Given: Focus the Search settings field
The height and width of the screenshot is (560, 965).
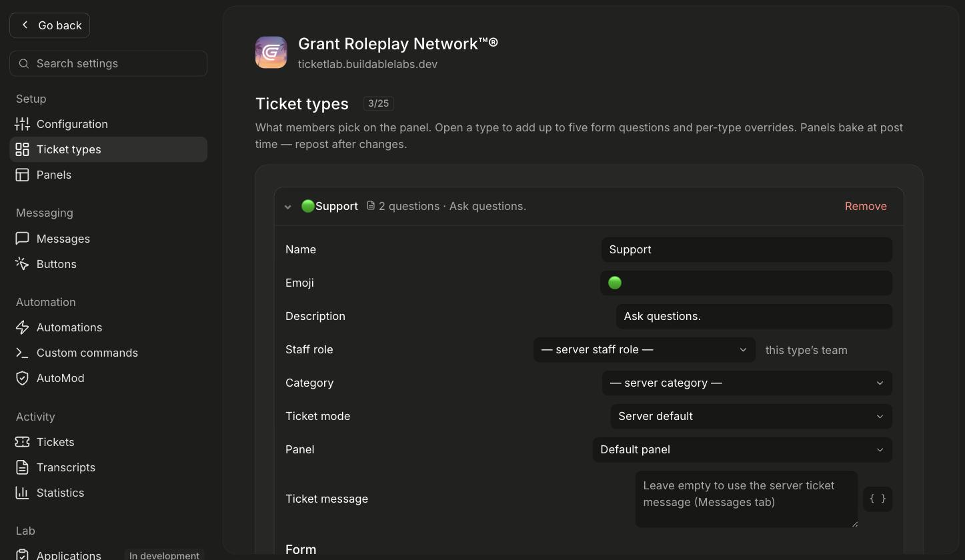Looking at the screenshot, I should 108,63.
